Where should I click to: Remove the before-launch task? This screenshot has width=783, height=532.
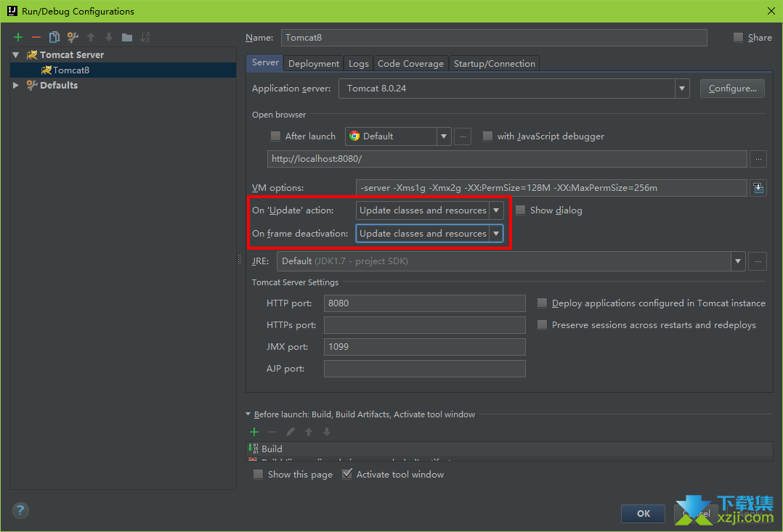272,432
